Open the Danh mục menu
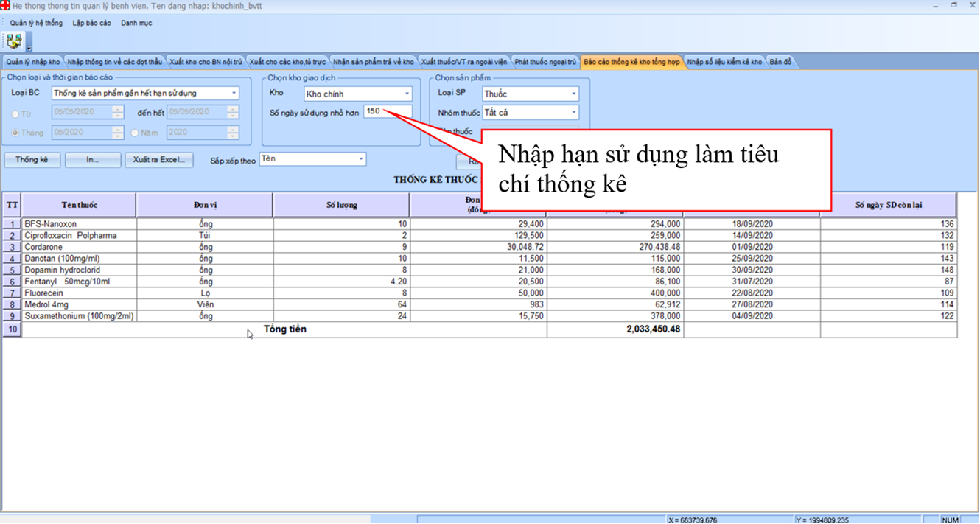The height and width of the screenshot is (524, 980). point(136,23)
